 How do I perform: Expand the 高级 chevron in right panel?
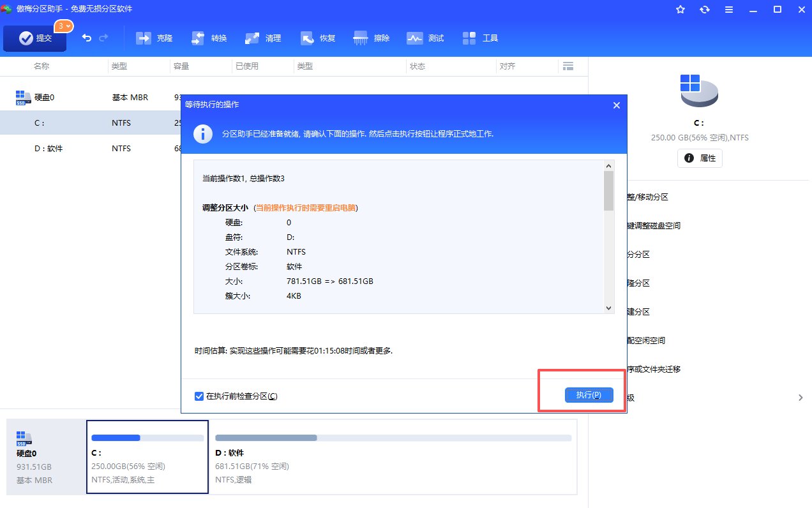point(801,398)
